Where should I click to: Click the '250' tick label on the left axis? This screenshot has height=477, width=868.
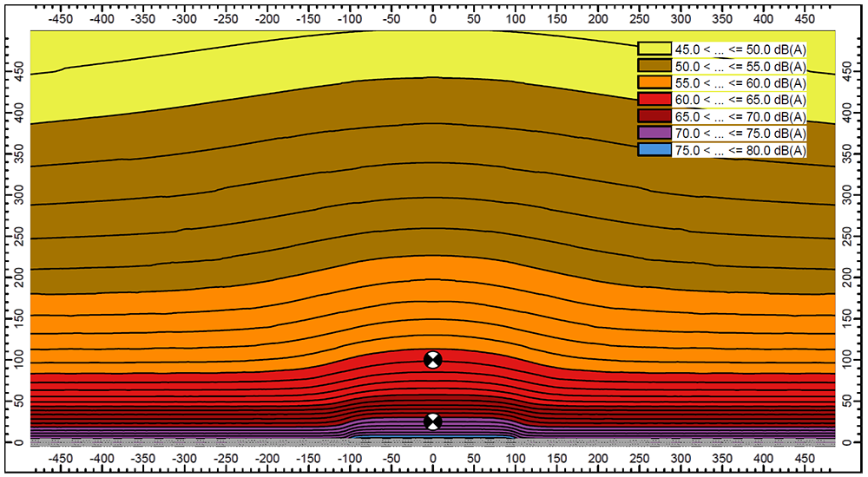coord(16,234)
